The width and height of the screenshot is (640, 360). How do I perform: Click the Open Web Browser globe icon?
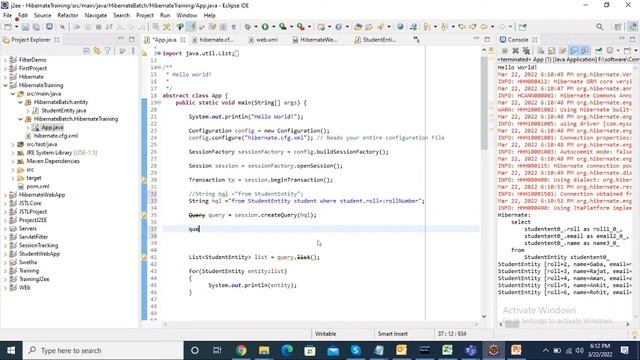coord(400,27)
